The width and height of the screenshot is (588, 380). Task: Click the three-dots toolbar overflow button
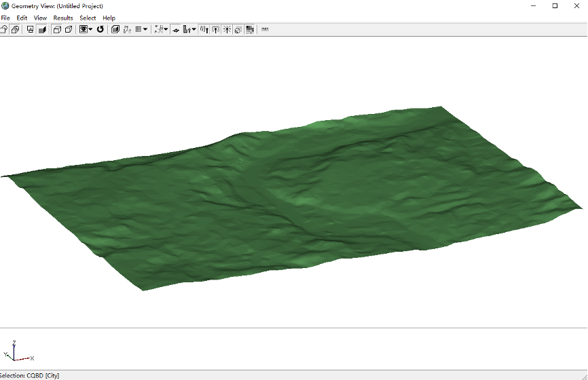click(265, 29)
